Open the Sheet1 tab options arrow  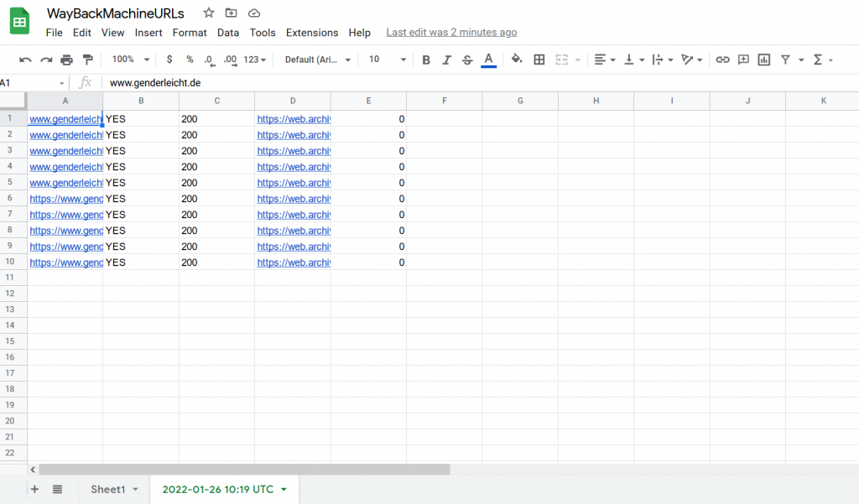[135, 489]
